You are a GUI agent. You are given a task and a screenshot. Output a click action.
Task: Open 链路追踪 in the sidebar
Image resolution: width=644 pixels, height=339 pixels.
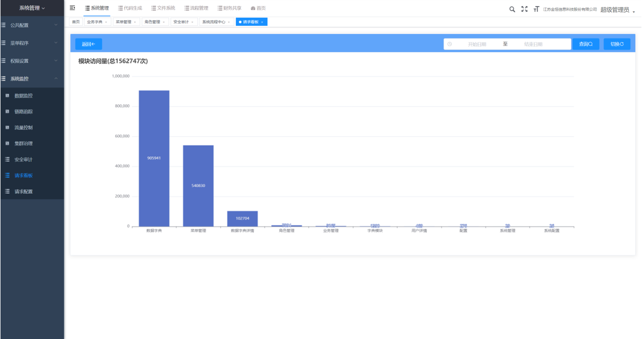(32, 111)
